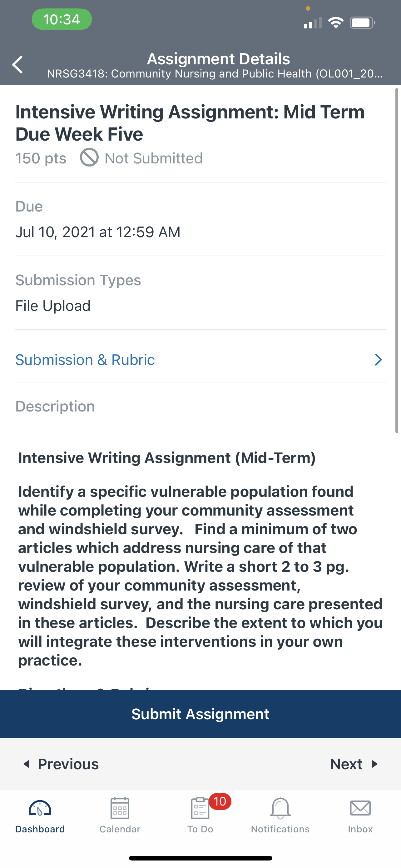
Task: Tap the back arrow in header
Action: point(17,65)
